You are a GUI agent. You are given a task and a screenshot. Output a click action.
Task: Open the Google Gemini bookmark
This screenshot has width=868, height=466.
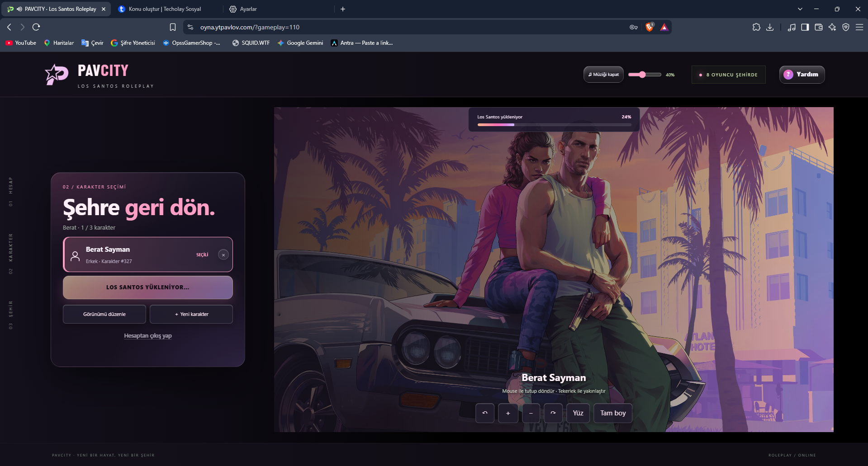[300, 43]
